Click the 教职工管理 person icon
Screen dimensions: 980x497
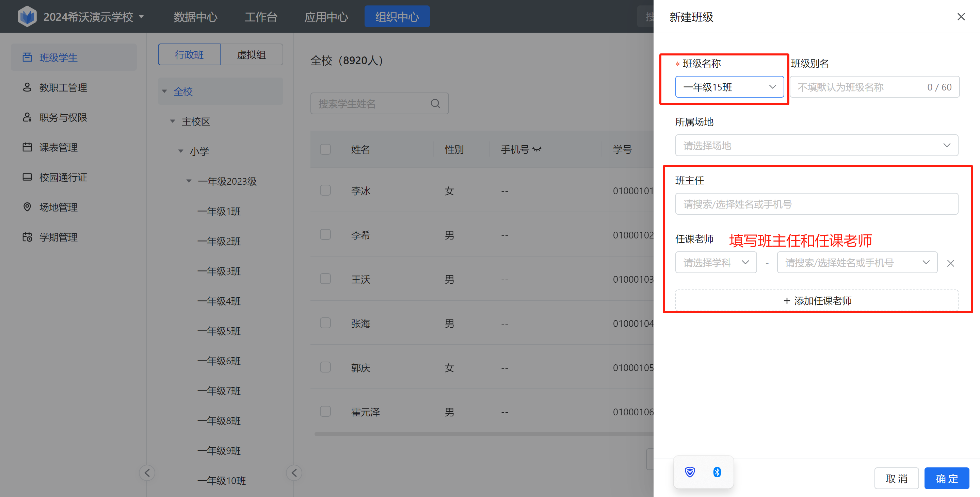pyautogui.click(x=27, y=87)
